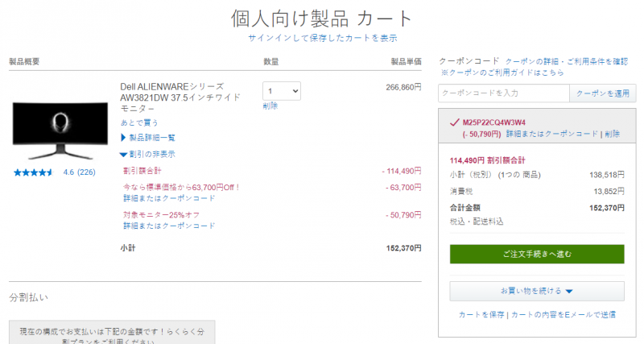Viewport: 644px width, 344px height.
Task: Focus the coupon code input field
Action: (504, 93)
